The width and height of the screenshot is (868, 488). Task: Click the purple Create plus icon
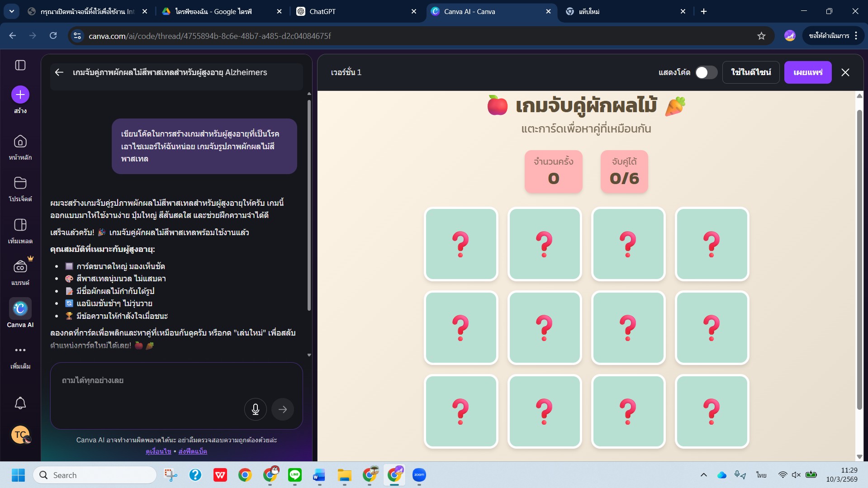click(20, 95)
